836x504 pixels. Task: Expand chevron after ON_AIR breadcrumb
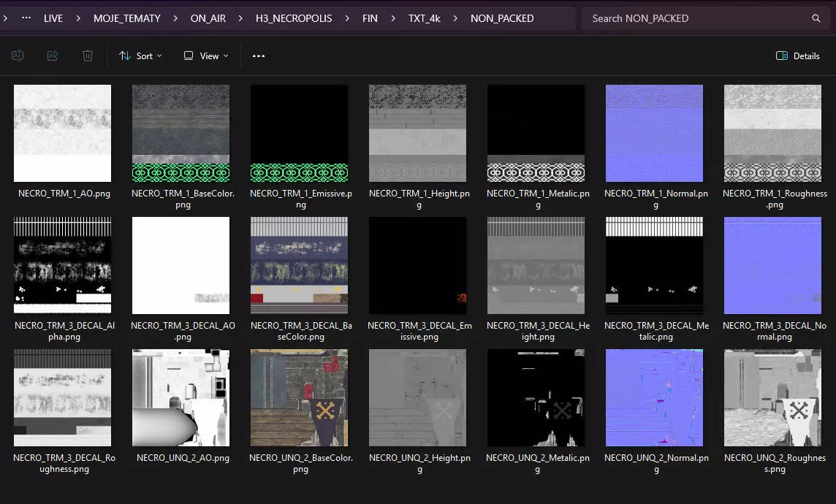(x=240, y=18)
